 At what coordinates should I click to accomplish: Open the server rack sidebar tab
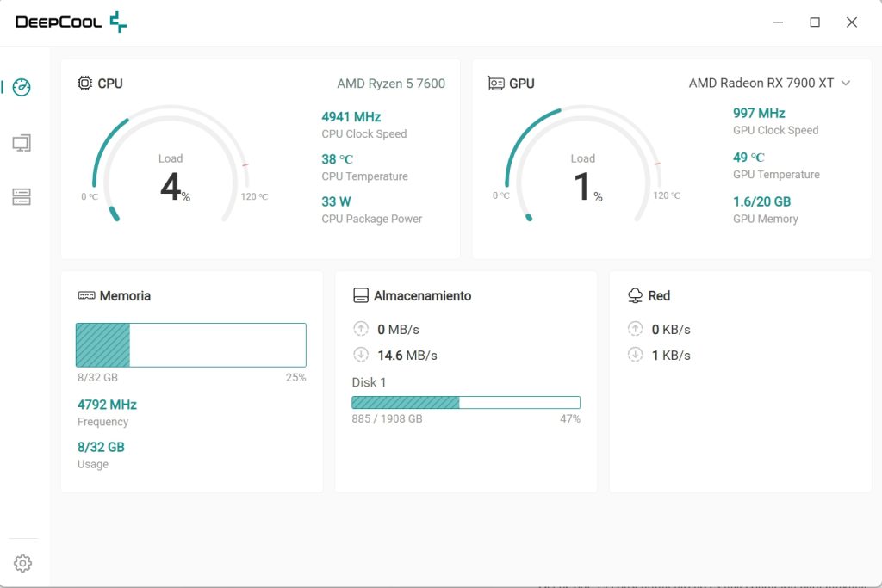click(22, 197)
